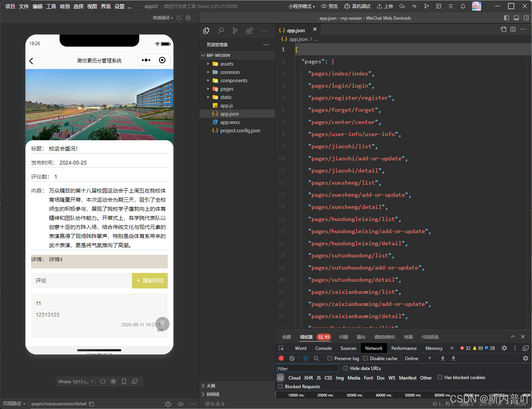532x409 pixels.
Task: Open the 文件 menu
Action: (x=24, y=6)
